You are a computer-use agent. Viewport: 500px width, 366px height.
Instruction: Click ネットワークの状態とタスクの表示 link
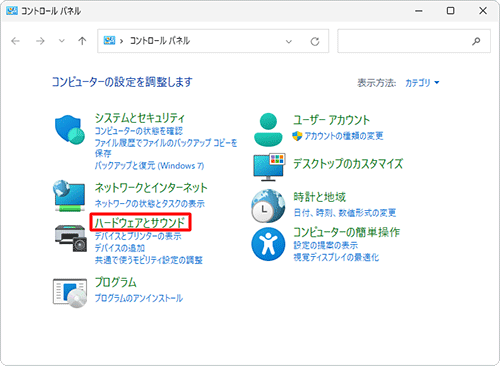point(150,203)
